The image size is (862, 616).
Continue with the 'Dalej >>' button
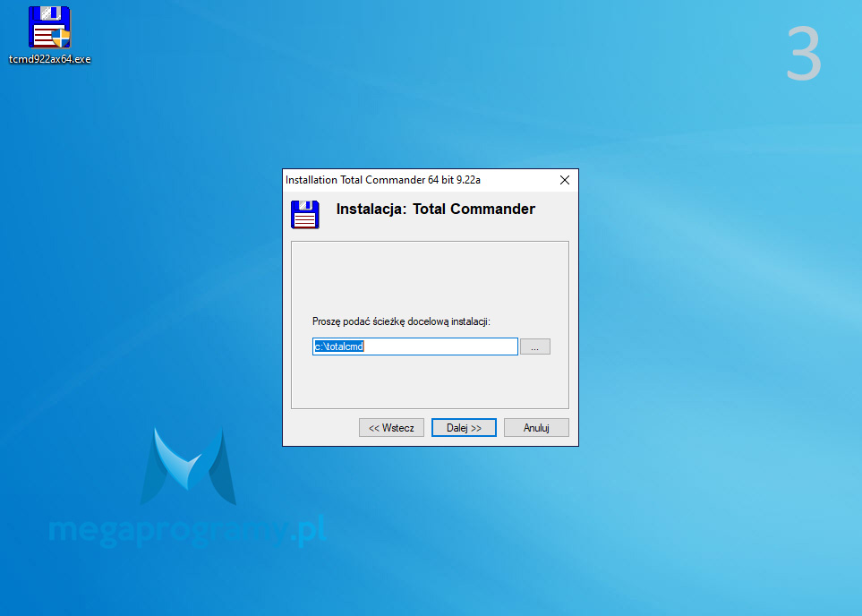point(464,428)
